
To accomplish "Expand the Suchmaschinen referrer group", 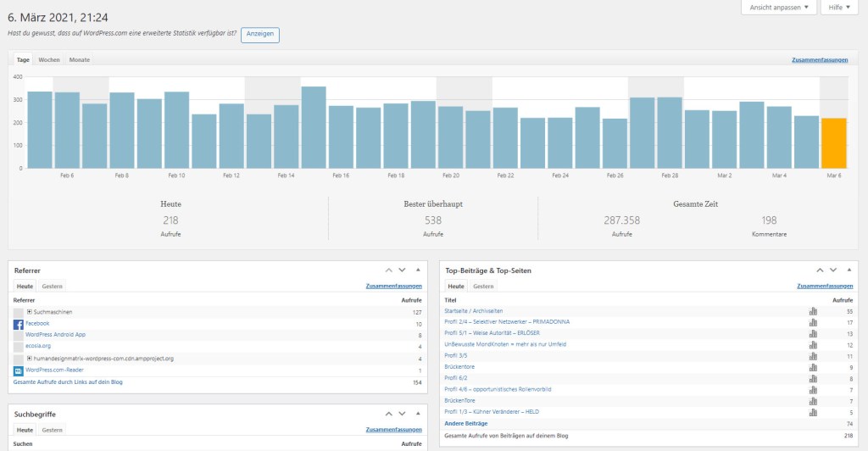I will point(30,312).
